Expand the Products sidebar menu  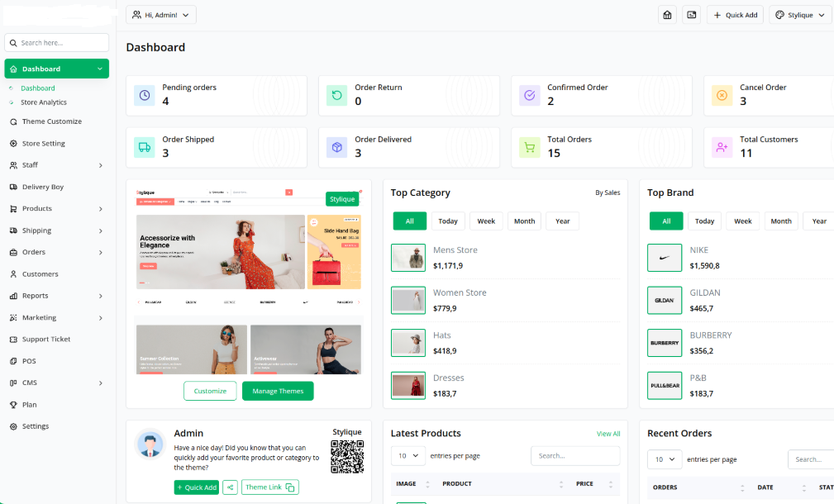56,208
